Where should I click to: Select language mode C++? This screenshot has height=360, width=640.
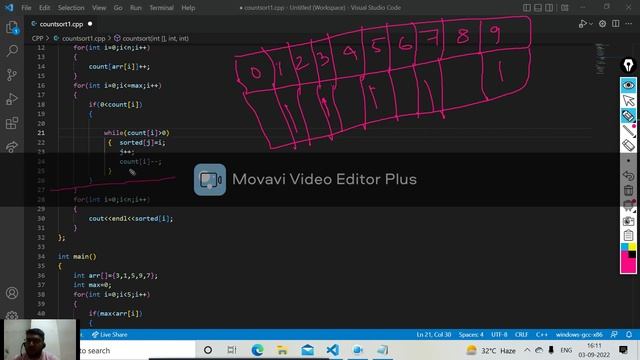coord(542,335)
